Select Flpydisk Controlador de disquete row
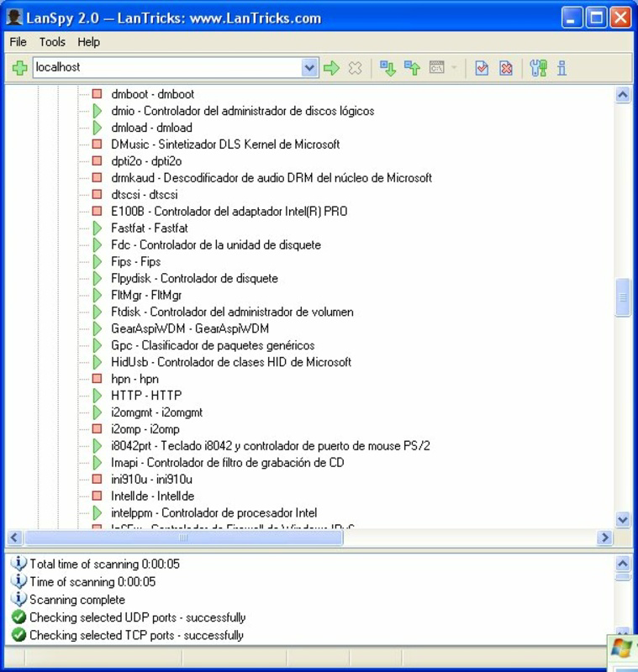 point(194,278)
